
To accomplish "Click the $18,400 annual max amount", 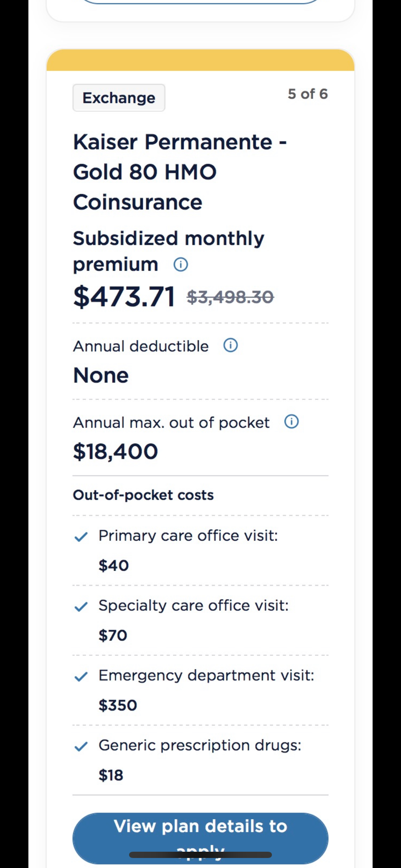I will click(x=116, y=451).
